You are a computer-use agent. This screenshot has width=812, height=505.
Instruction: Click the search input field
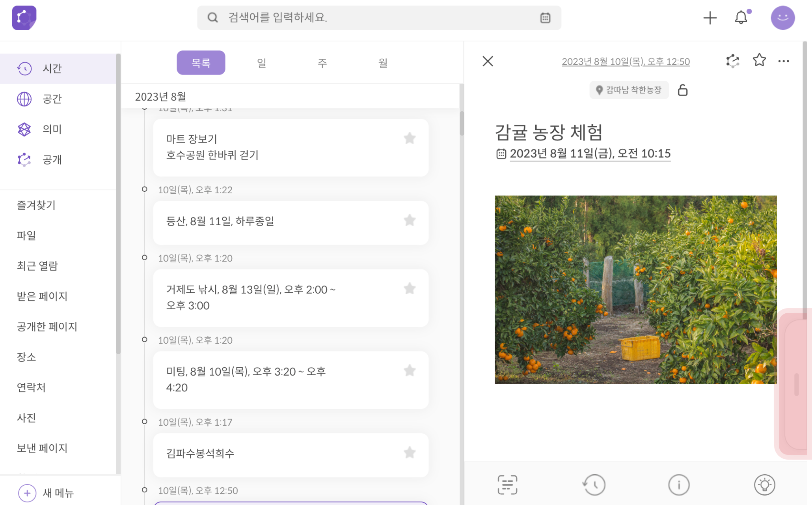[379, 18]
